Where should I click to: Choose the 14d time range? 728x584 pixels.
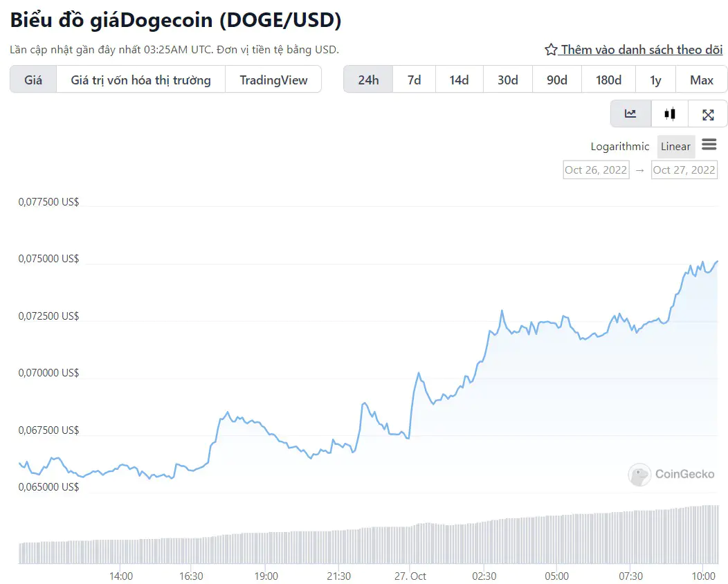tap(459, 80)
